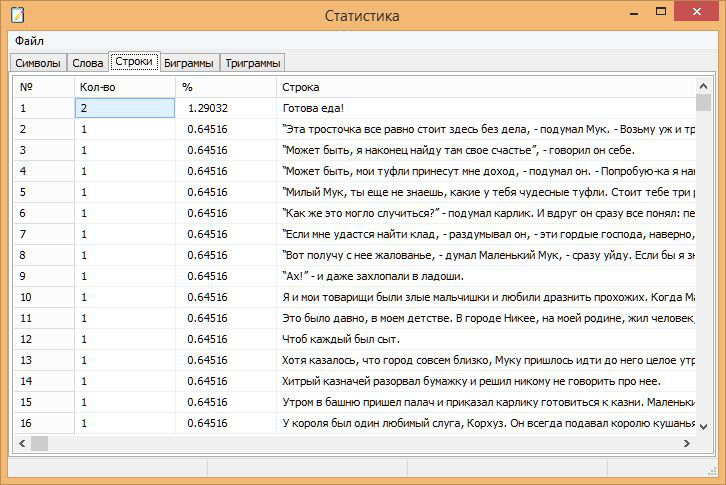Click the window resize grip in status bar
The height and width of the screenshot is (485, 726).
pos(712,471)
